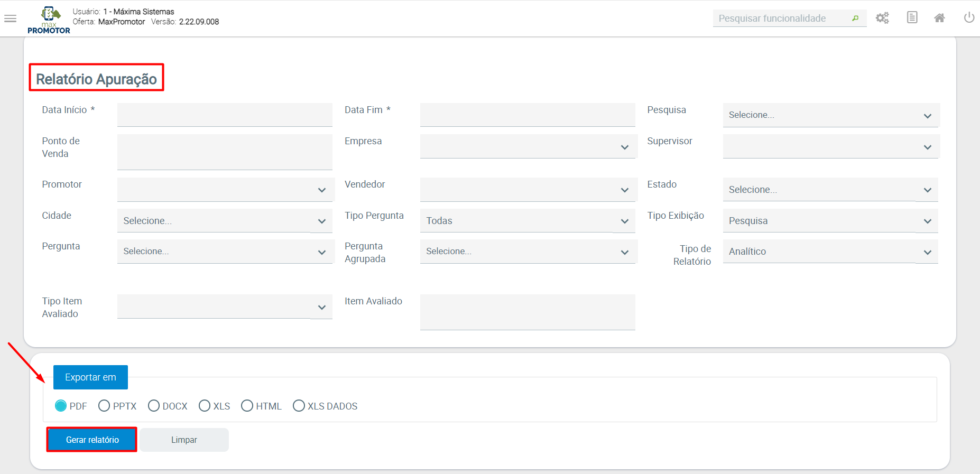Open the hamburger navigation menu
Viewport: 980px width, 474px height.
pos(11,18)
